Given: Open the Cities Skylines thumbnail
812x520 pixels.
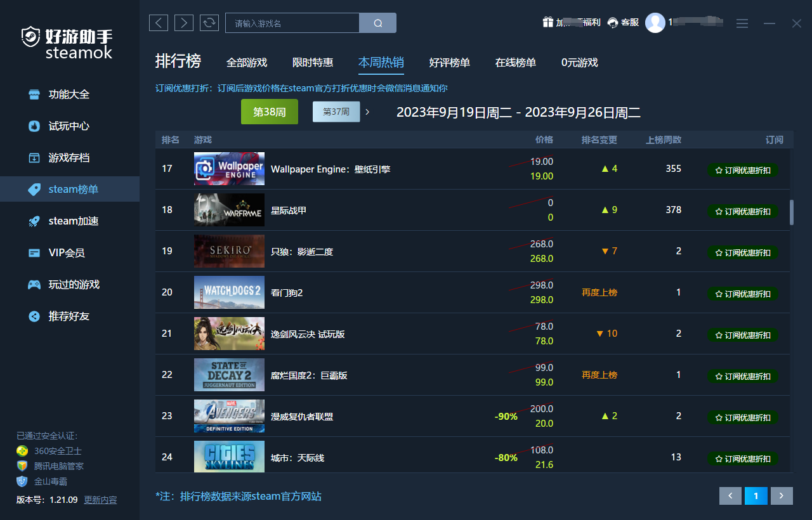Looking at the screenshot, I should [x=229, y=457].
